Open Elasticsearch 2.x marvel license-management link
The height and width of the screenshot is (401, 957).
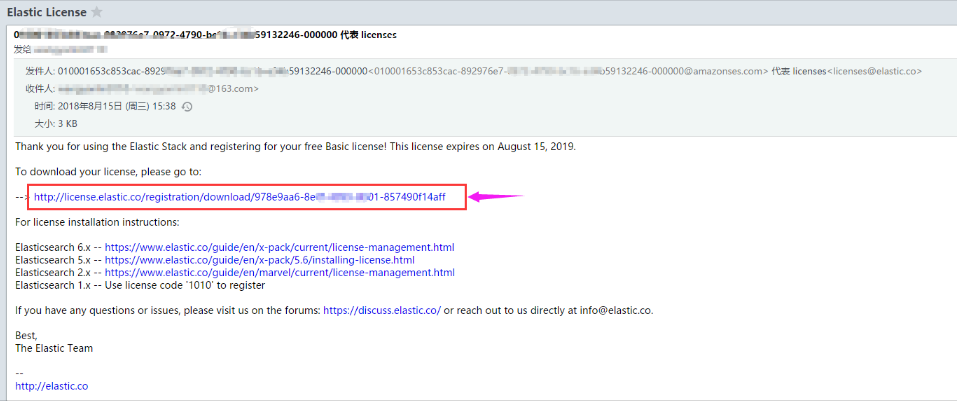pos(280,272)
